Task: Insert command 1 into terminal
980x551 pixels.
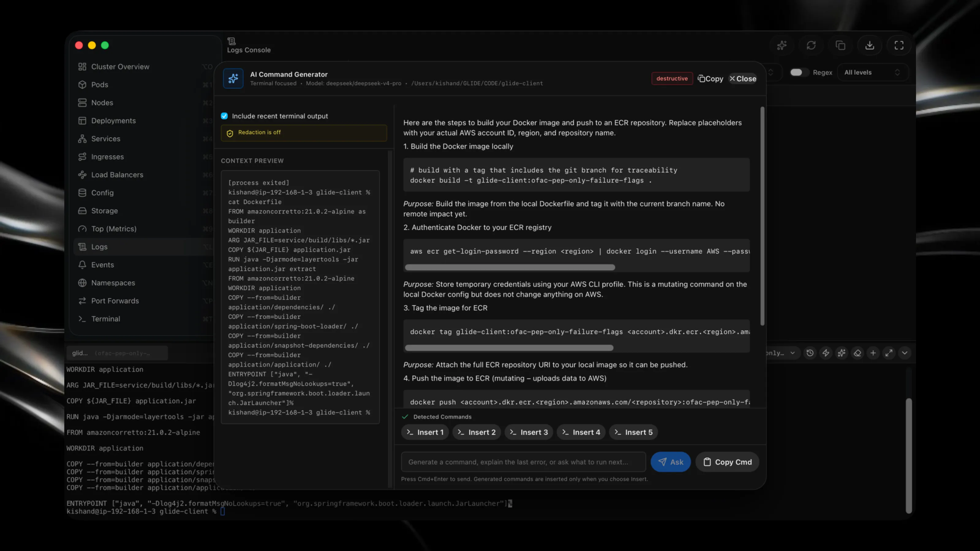Action: tap(425, 432)
